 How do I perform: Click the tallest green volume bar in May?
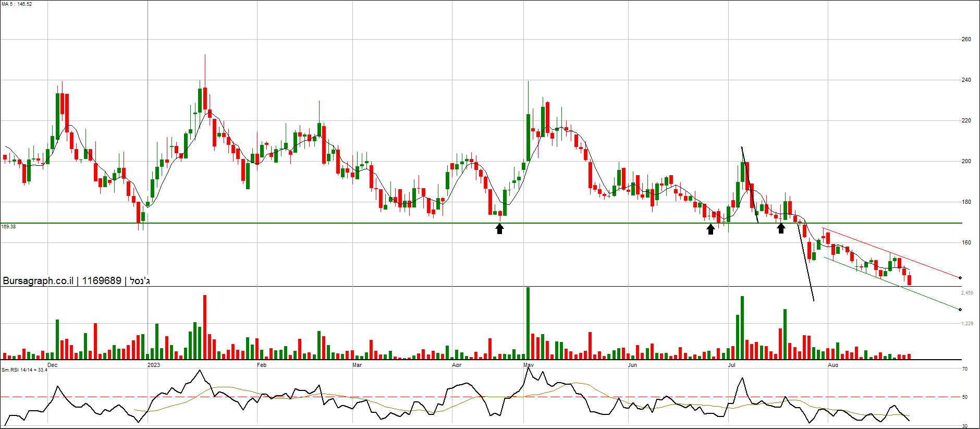(x=528, y=323)
